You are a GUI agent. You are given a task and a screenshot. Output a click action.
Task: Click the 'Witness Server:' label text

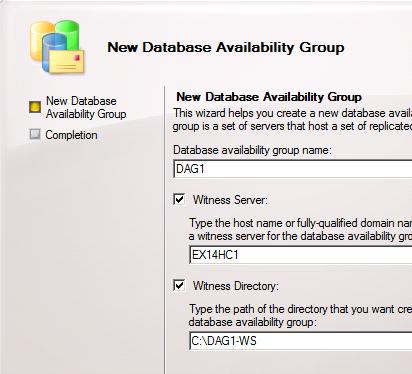click(230, 200)
